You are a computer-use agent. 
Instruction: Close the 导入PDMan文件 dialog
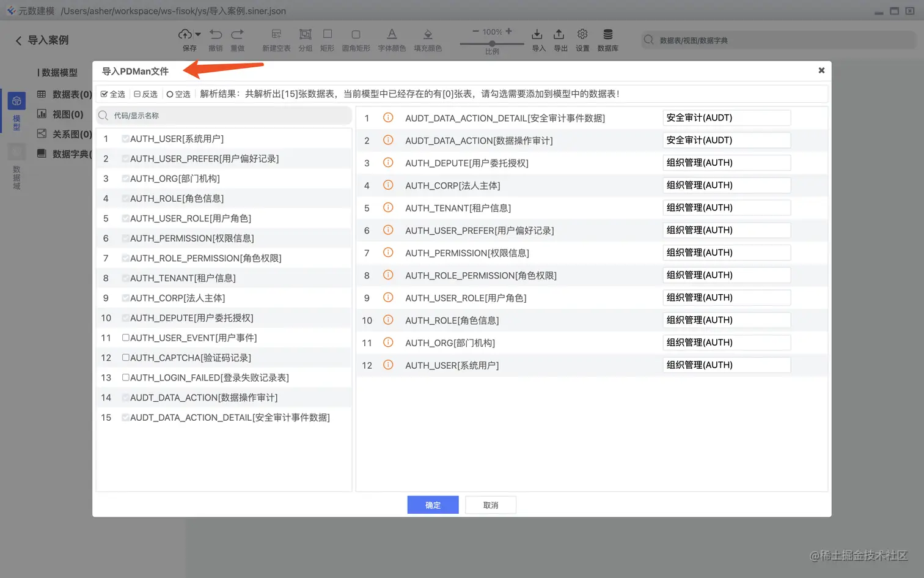pyautogui.click(x=821, y=70)
